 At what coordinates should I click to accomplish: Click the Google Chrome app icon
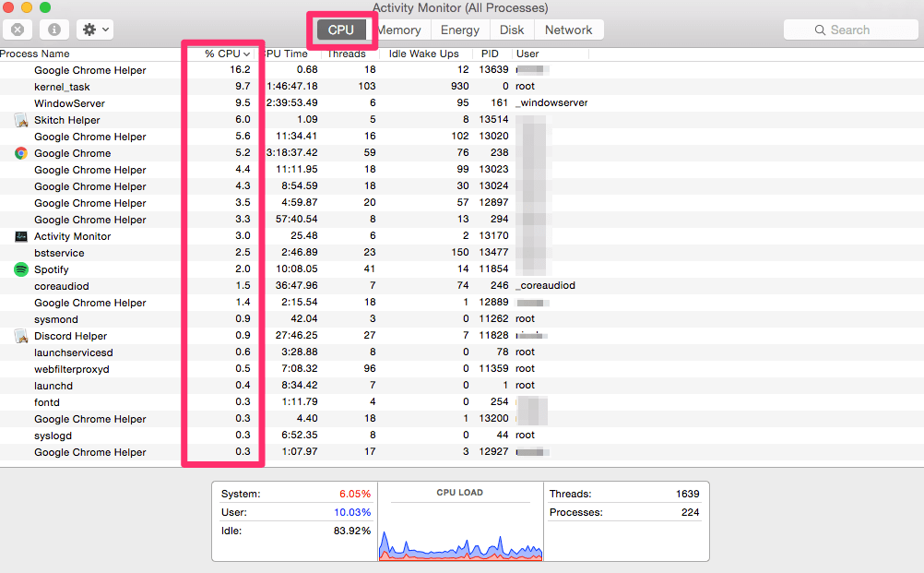click(x=21, y=153)
